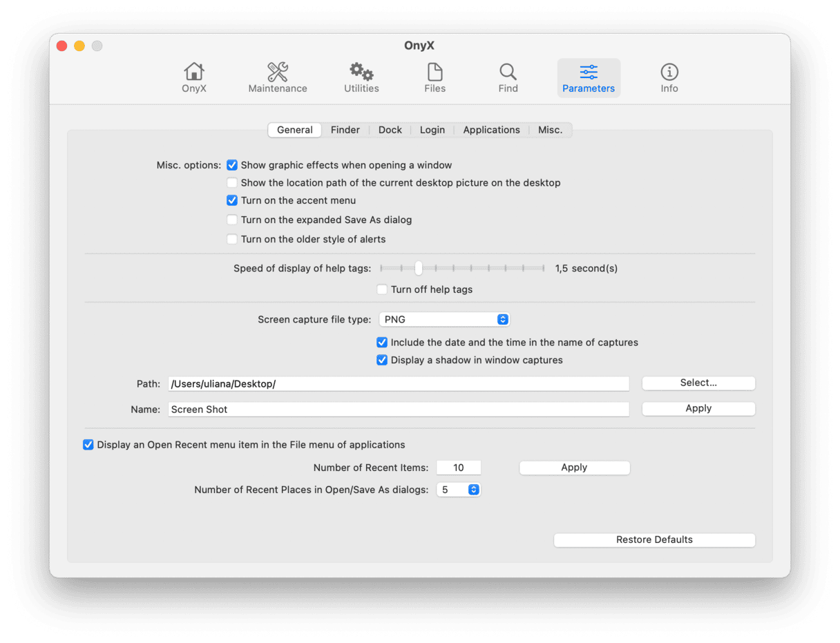Open the Files toolbar icon
The width and height of the screenshot is (840, 643).
[435, 72]
